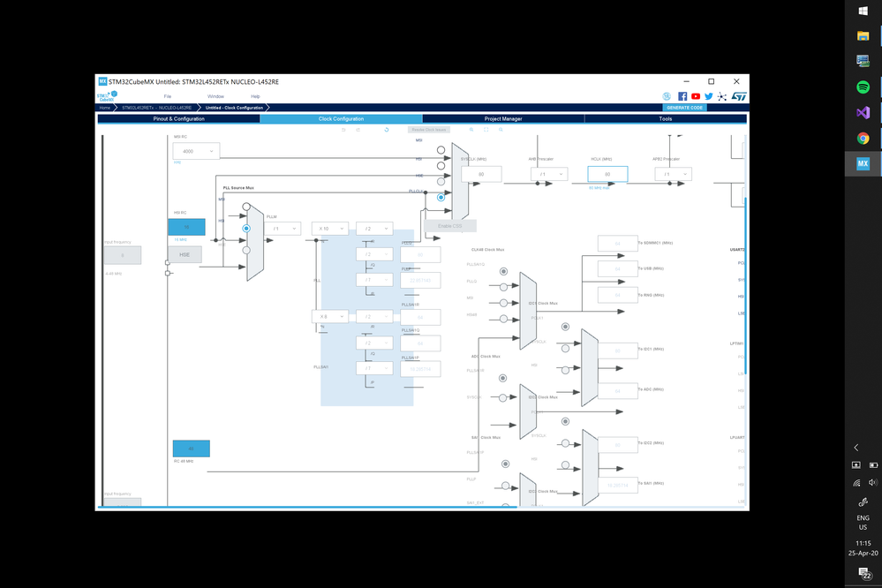The height and width of the screenshot is (588, 882).
Task: Open the ST Facebook page icon
Action: click(682, 96)
